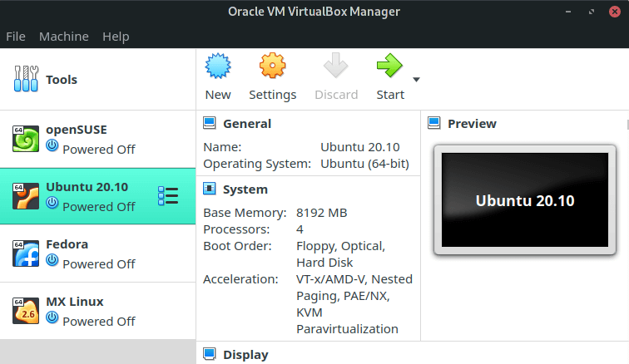Open the File menu
The image size is (629, 364).
(x=16, y=37)
